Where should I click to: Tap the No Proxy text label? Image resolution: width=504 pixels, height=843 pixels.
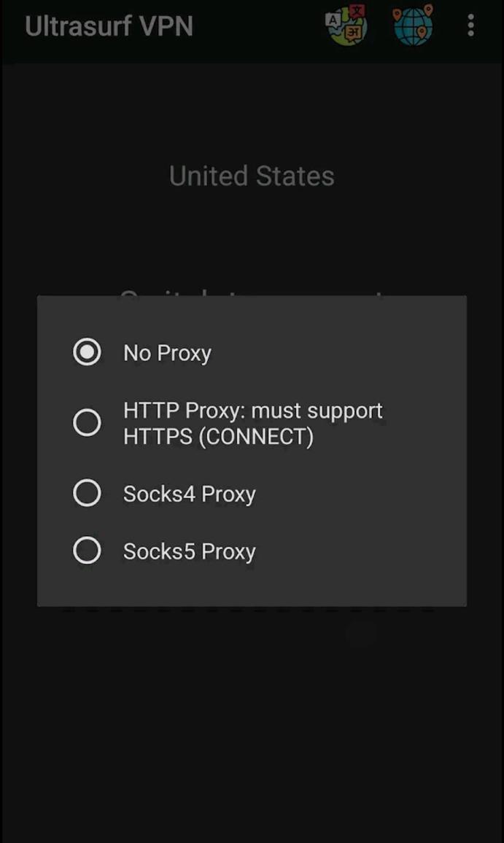(167, 352)
